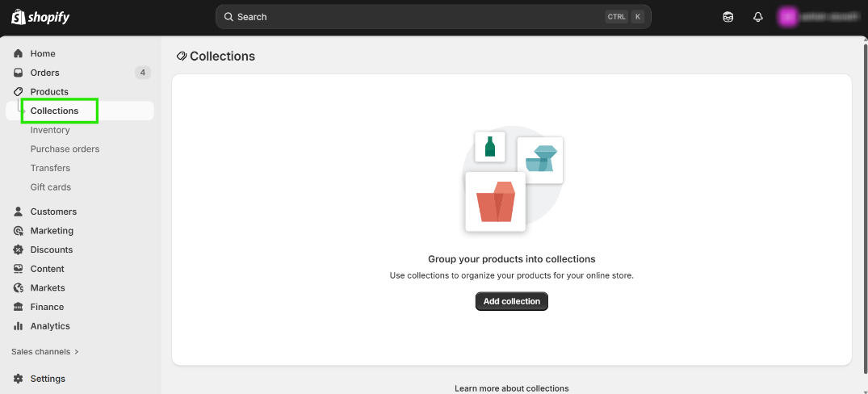Click the Orders inbox icon
This screenshot has height=394, width=868.
coord(19,73)
